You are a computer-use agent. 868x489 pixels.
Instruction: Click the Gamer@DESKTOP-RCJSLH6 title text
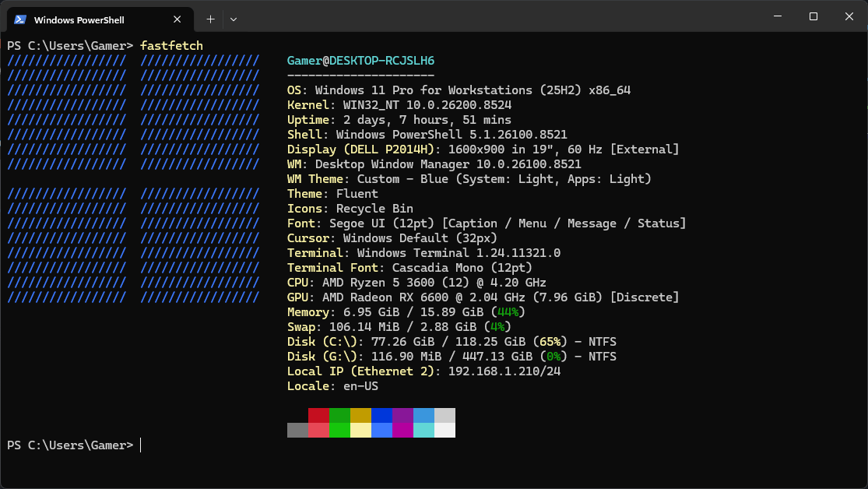click(x=360, y=61)
